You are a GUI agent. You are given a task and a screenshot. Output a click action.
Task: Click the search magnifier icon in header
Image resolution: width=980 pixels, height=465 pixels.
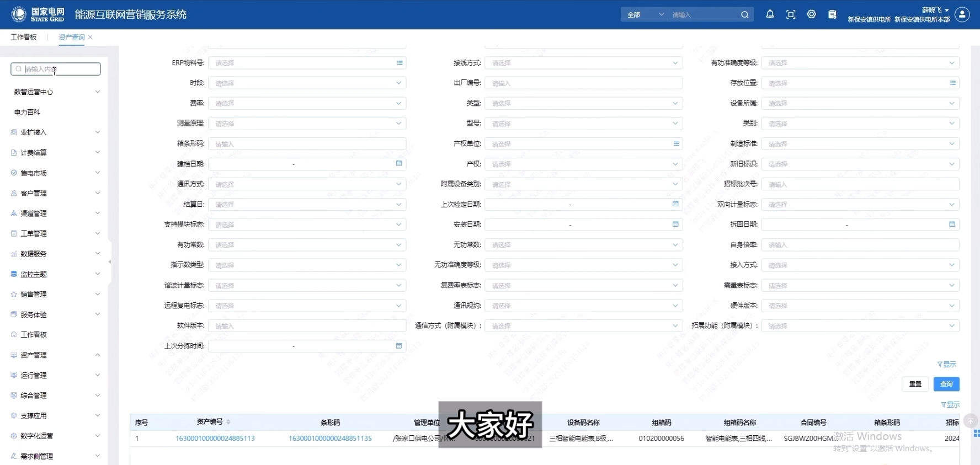tap(744, 15)
